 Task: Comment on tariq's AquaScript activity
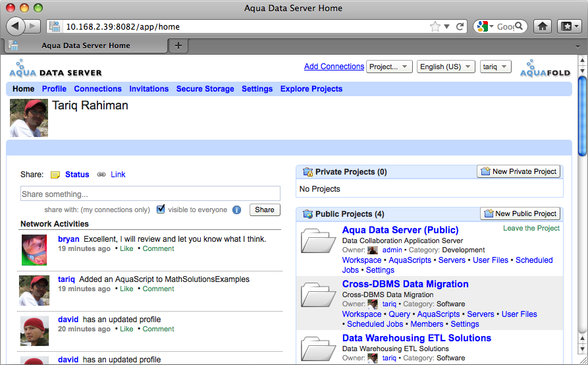tap(158, 289)
